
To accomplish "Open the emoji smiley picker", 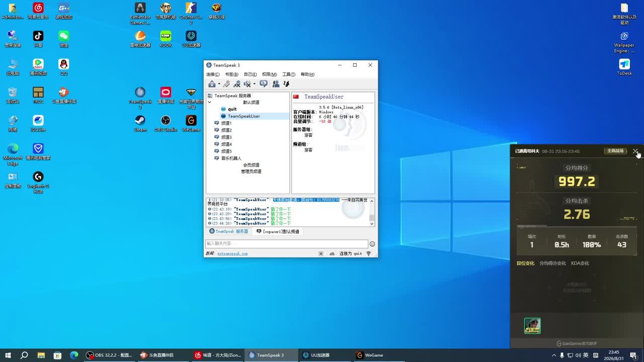I will (x=372, y=244).
